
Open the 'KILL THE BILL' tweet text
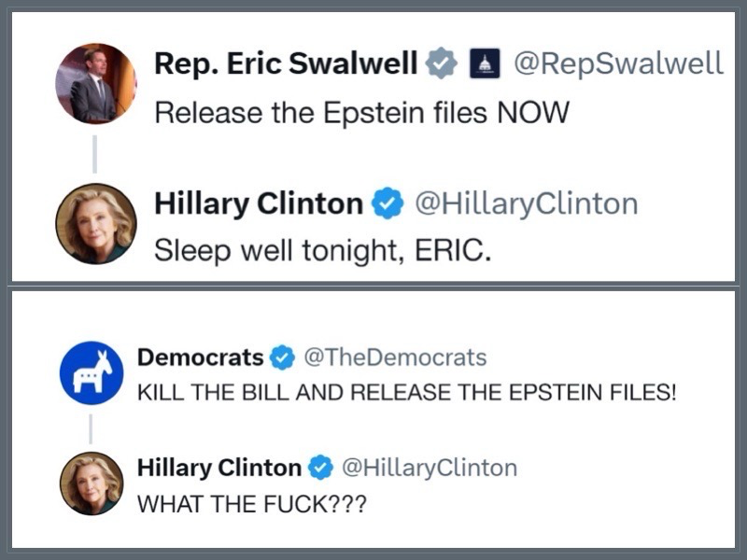tap(406, 392)
